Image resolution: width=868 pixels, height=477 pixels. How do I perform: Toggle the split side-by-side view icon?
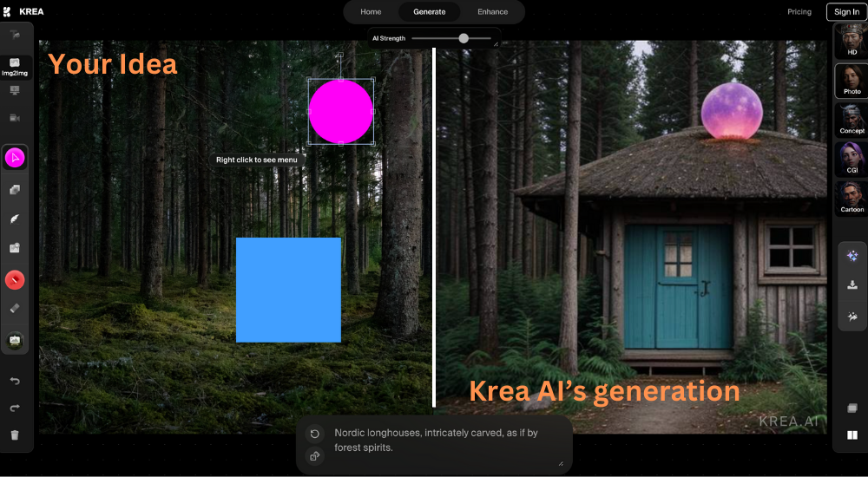pyautogui.click(x=852, y=435)
